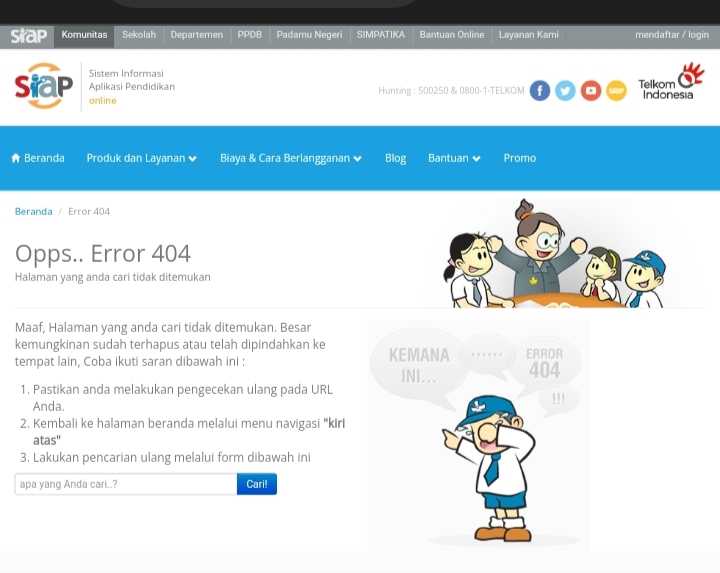This screenshot has width=720, height=573.
Task: Click the YouTube social icon
Action: click(591, 91)
